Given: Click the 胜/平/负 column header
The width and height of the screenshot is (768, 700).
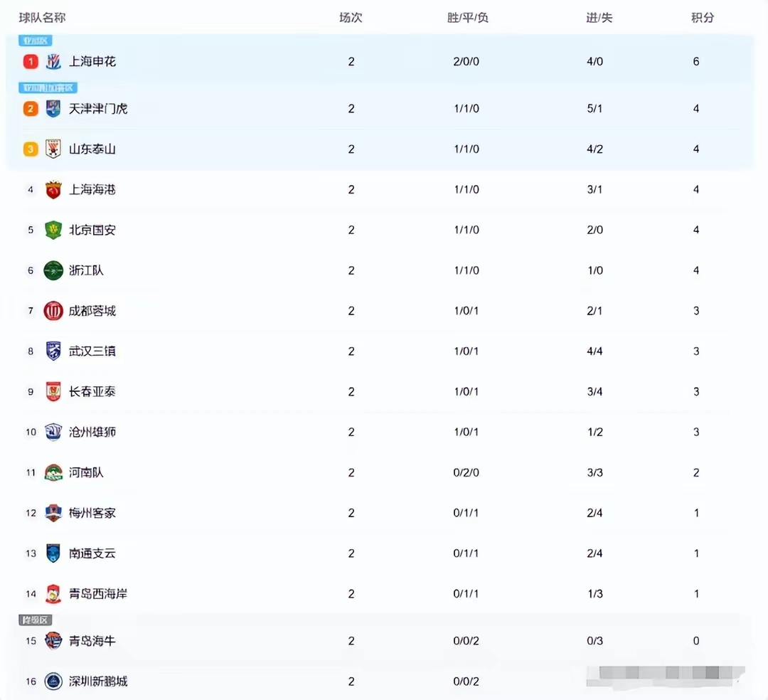Looking at the screenshot, I should (x=467, y=18).
